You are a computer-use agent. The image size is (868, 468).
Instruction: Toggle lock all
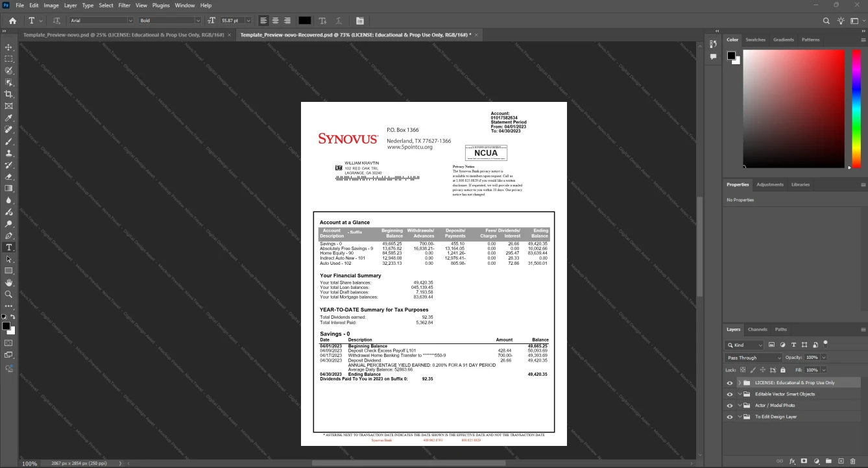(782, 370)
